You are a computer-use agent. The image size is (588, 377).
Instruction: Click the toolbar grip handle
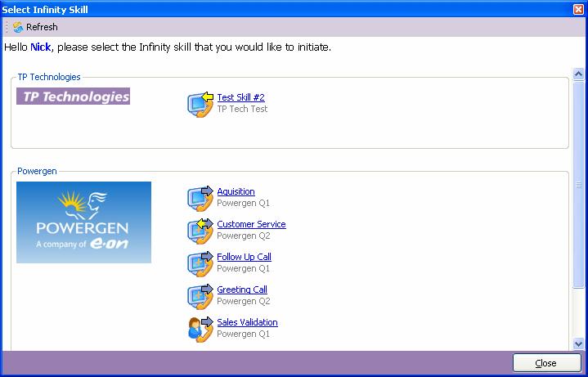[7, 27]
